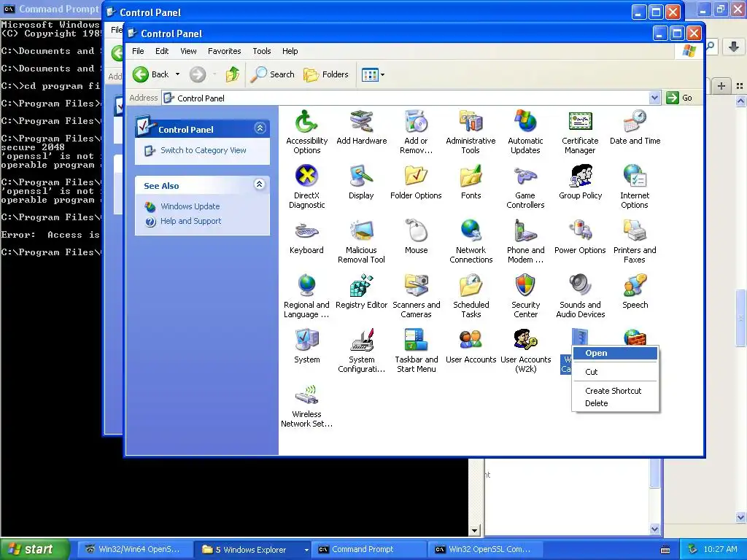Select Taskbar and Start Menu icon
Image resolution: width=747 pixels, height=560 pixels.
416,341
